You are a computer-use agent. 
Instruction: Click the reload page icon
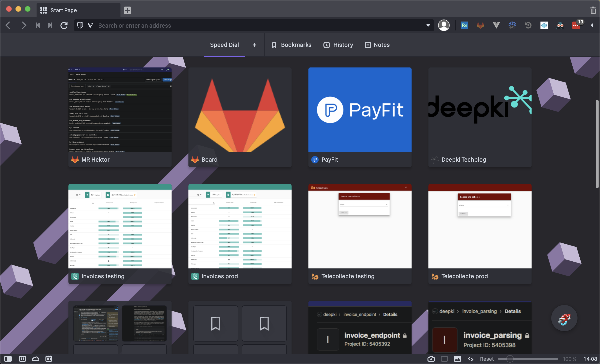64,25
